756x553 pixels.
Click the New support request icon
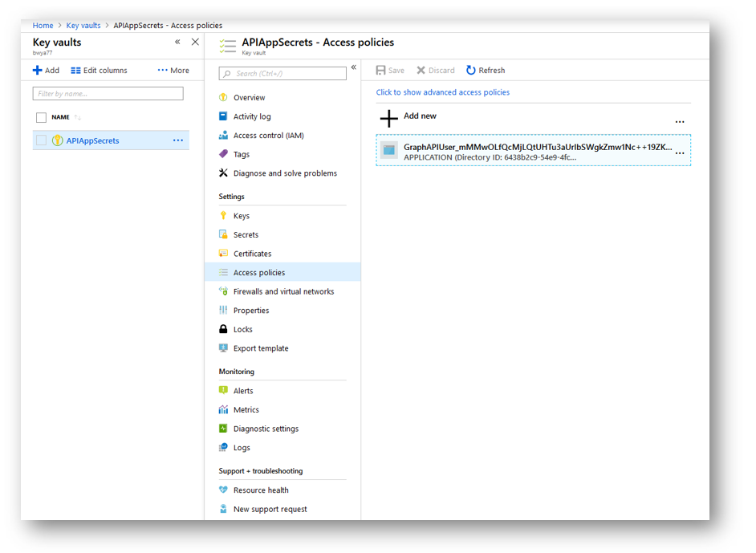(223, 509)
